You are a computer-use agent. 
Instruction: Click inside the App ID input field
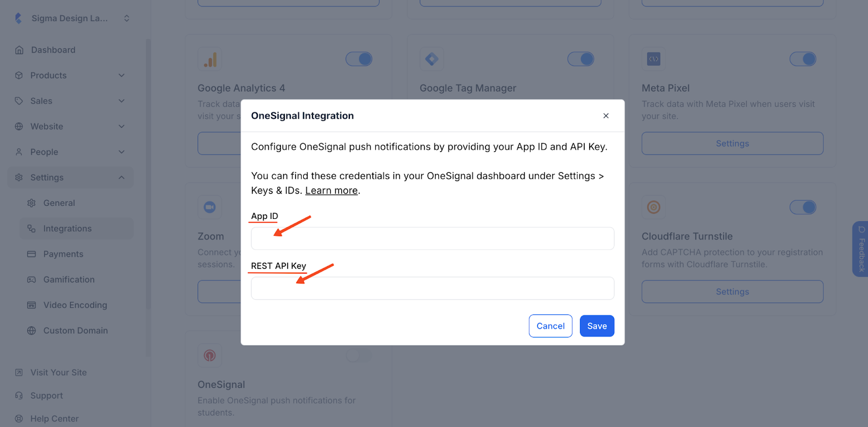tap(432, 238)
